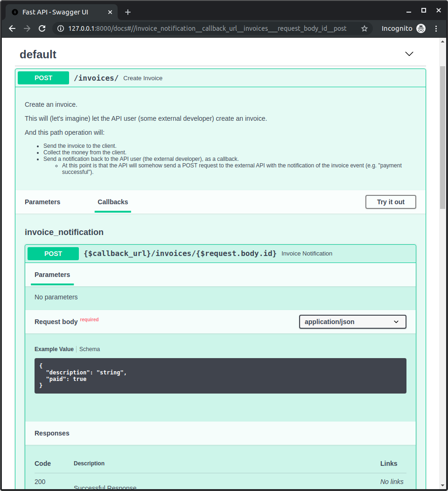Click the browser back arrow
448x491 pixels.
tap(12, 28)
